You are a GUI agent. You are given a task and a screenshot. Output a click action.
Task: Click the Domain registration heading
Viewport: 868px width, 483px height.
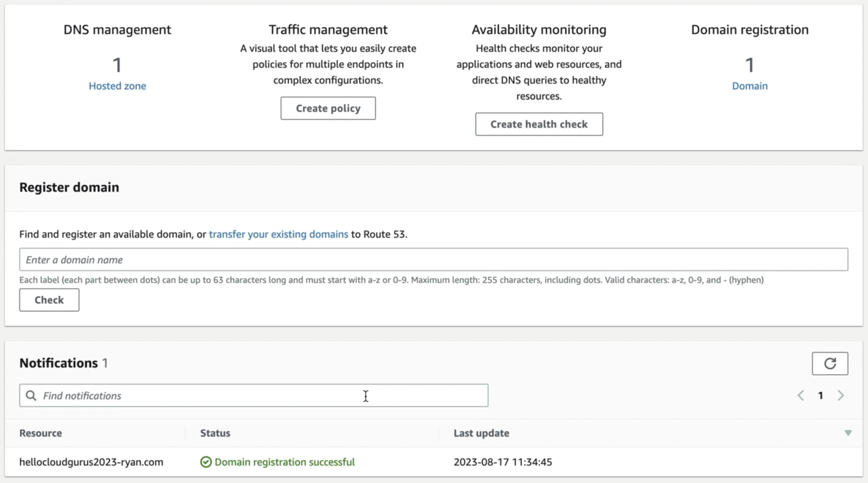tap(750, 30)
